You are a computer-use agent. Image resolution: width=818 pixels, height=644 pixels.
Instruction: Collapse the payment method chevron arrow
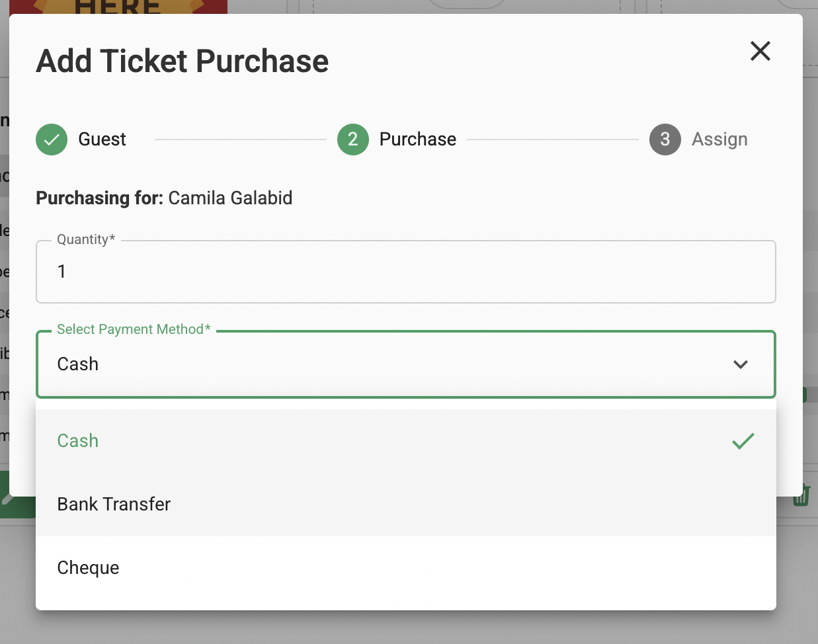(741, 364)
